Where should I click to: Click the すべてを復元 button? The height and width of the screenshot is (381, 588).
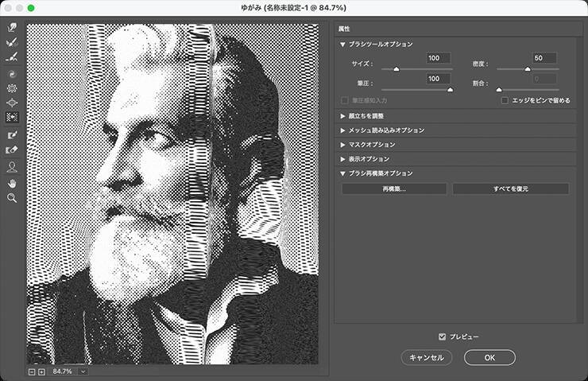click(511, 189)
